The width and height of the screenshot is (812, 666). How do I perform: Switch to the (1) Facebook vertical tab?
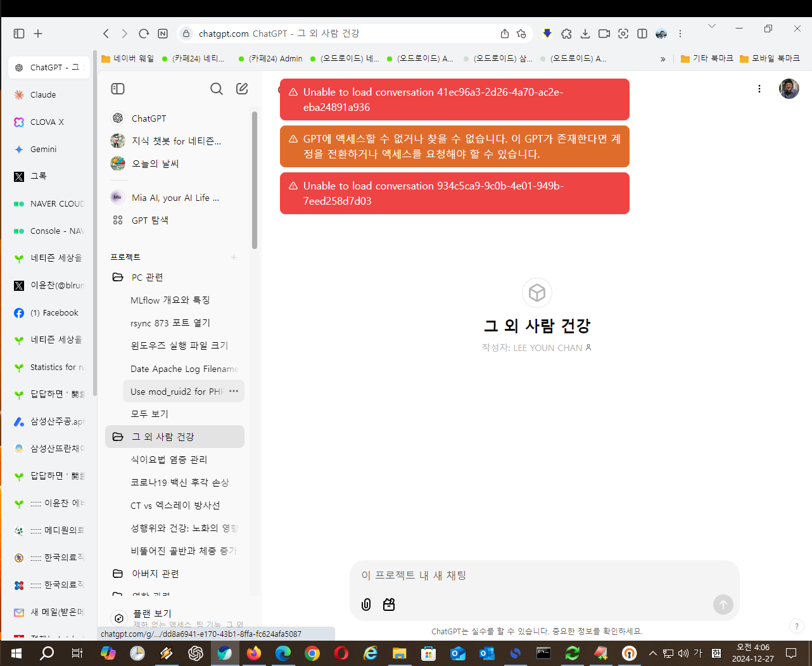(49, 312)
